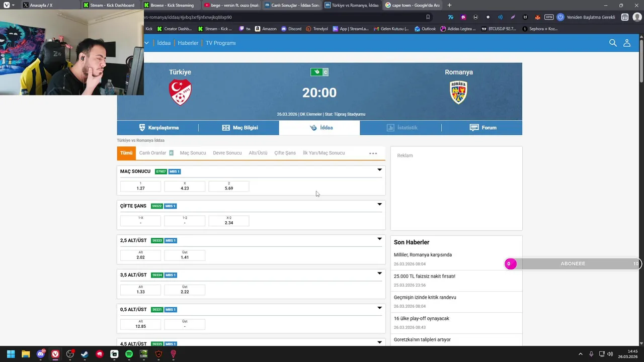This screenshot has height=362, width=644.
Task: Collapse the MAÇ SONUCU market section
Action: tap(379, 170)
